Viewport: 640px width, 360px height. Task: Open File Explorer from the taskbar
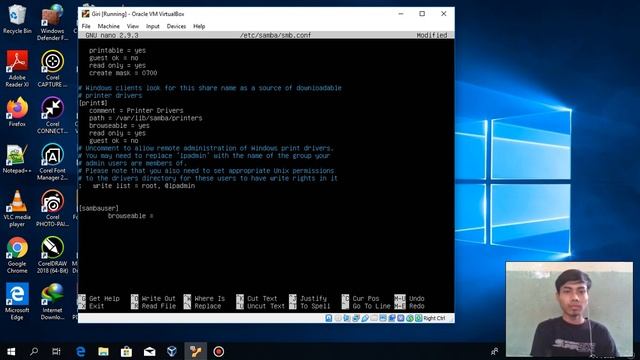[103, 351]
